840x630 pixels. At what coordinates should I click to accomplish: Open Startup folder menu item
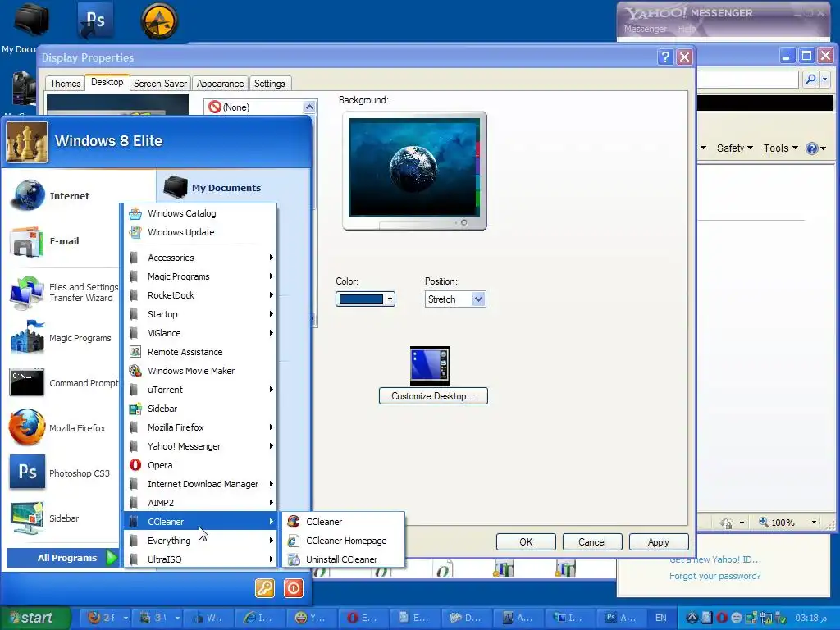coord(200,314)
